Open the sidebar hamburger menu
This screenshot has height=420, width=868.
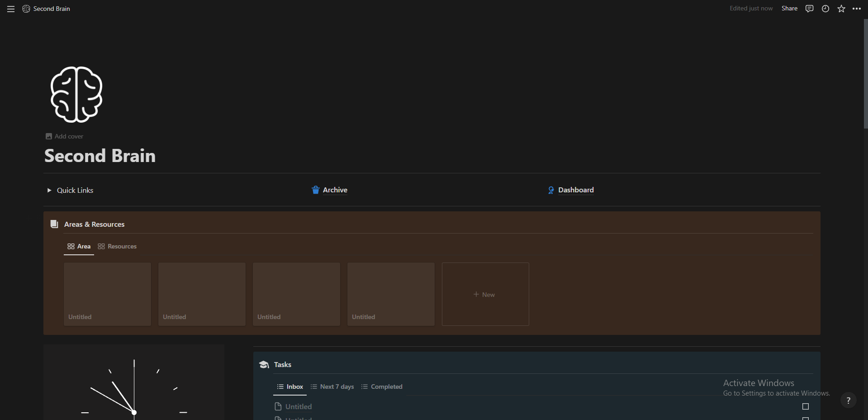11,9
